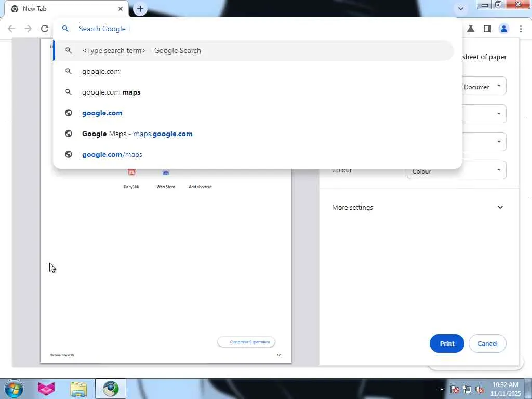The image size is (532, 399).
Task: Click the magnifier icon in the address bar
Action: pos(65,29)
